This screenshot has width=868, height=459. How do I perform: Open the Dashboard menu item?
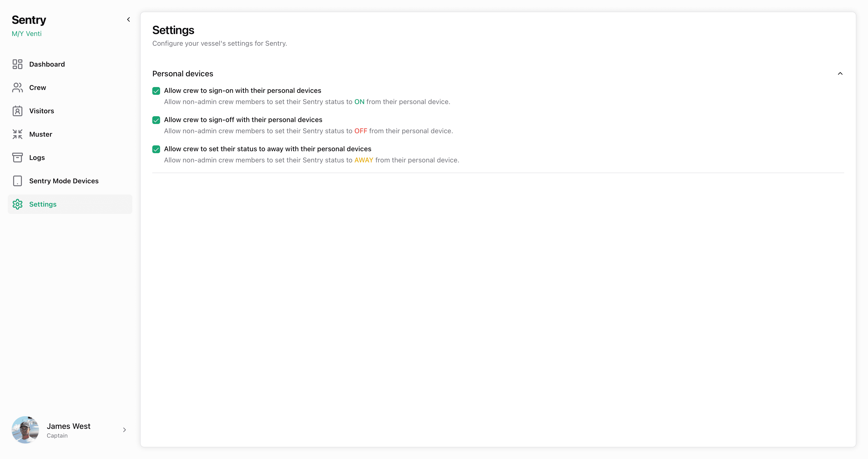click(x=47, y=64)
